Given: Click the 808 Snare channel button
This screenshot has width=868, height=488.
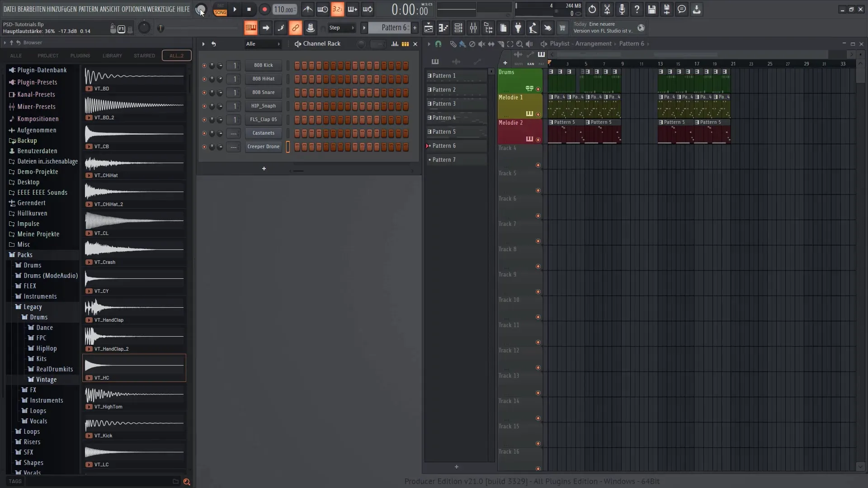Looking at the screenshot, I should pos(264,93).
